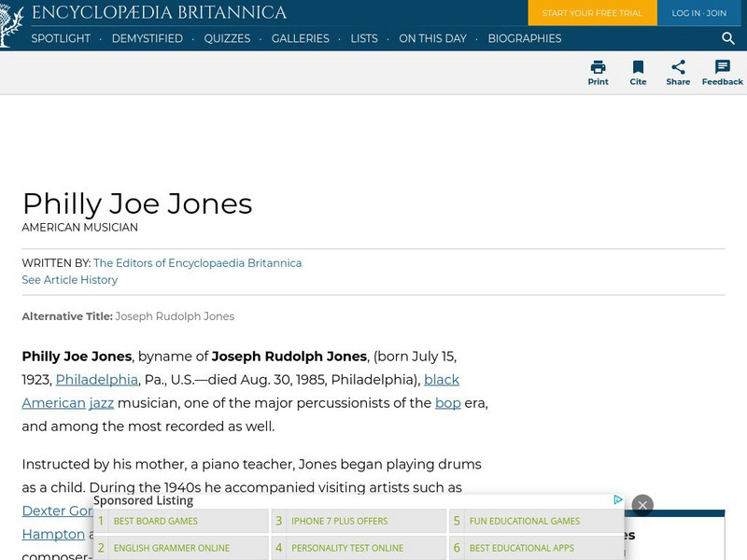Open the Quizzes menu
The image size is (747, 560).
coord(227,39)
